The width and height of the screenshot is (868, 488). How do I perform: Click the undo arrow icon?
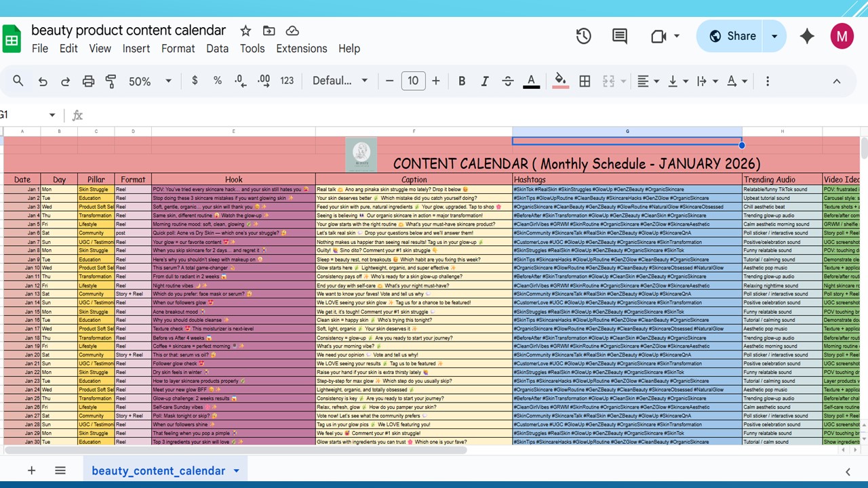pos(43,81)
